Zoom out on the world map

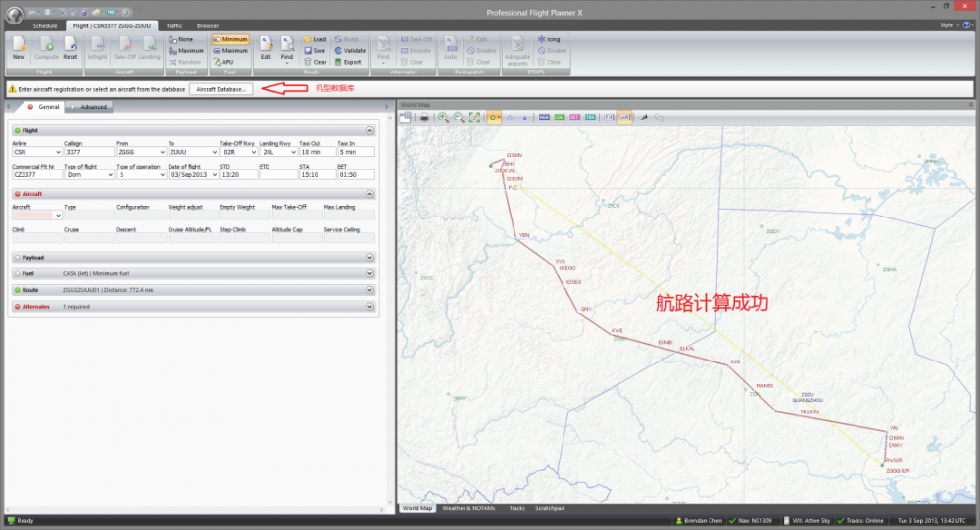click(x=459, y=117)
